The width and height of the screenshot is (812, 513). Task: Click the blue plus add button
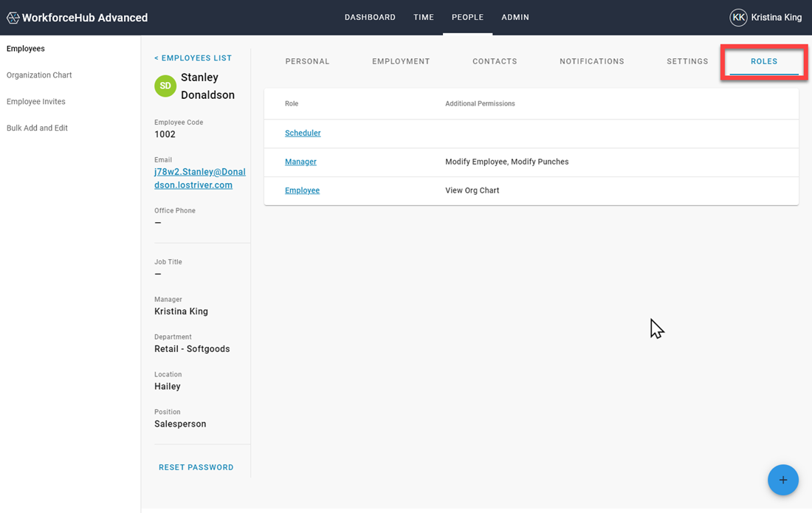[782, 481]
